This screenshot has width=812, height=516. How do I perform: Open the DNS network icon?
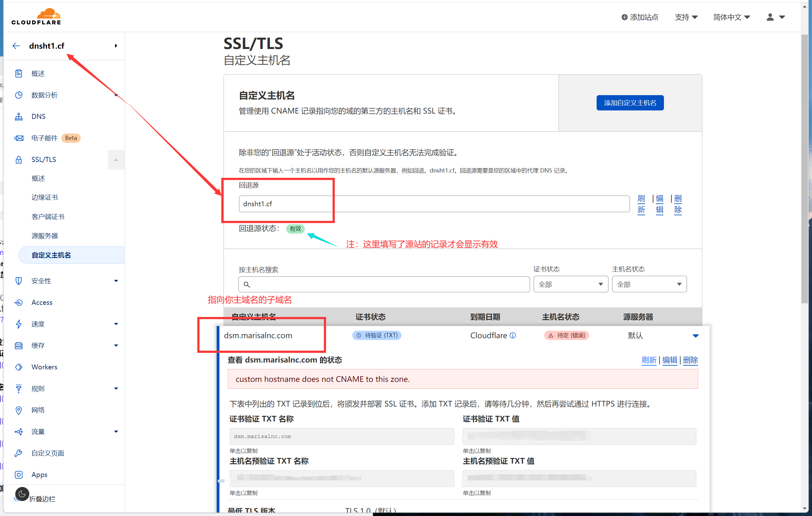click(x=18, y=116)
